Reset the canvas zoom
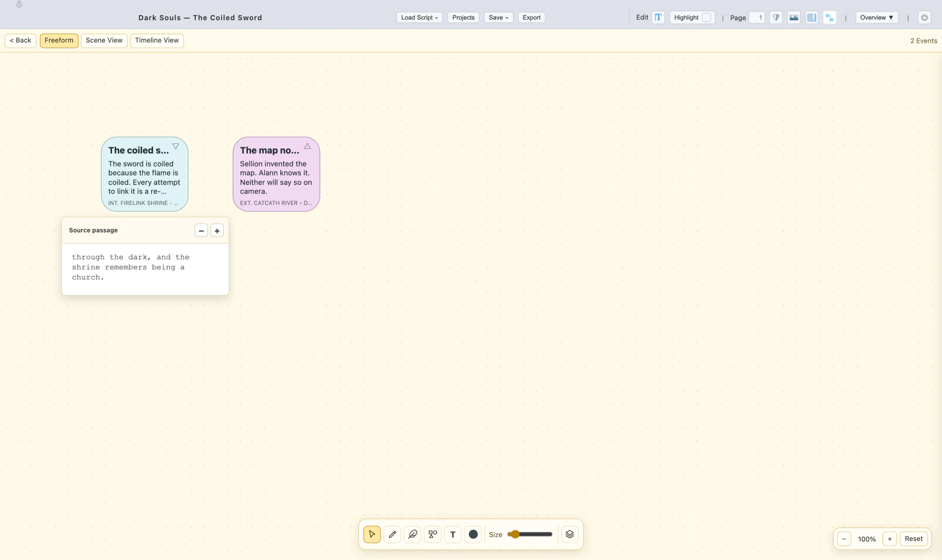Screen dimensions: 942x560 point(914,539)
